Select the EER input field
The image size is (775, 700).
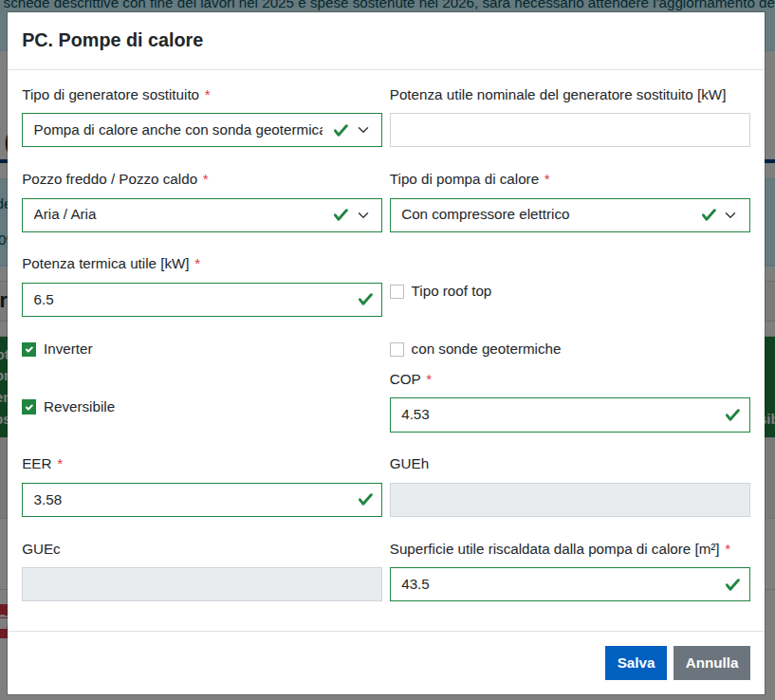click(185, 500)
